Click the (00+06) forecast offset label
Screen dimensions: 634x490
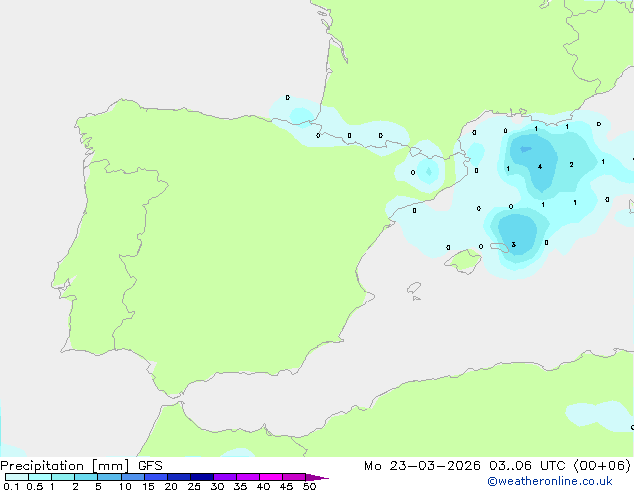pyautogui.click(x=602, y=466)
